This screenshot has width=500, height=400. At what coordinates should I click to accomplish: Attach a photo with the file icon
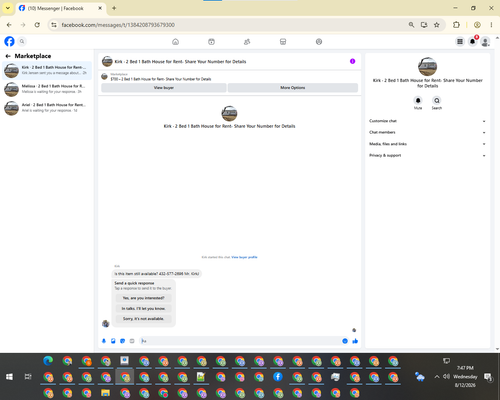click(x=113, y=341)
